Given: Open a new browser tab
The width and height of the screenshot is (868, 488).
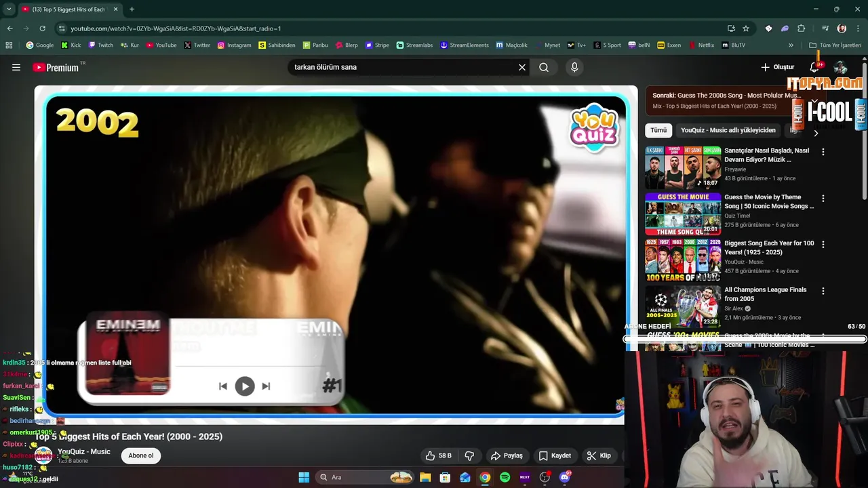Looking at the screenshot, I should 132,9.
